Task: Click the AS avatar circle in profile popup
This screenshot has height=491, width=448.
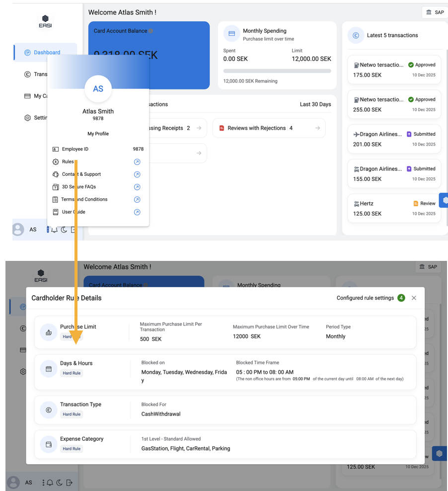Action: click(x=98, y=89)
